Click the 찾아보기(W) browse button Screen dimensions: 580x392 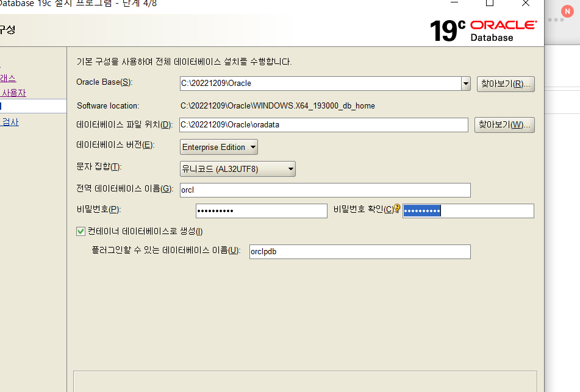(x=504, y=124)
